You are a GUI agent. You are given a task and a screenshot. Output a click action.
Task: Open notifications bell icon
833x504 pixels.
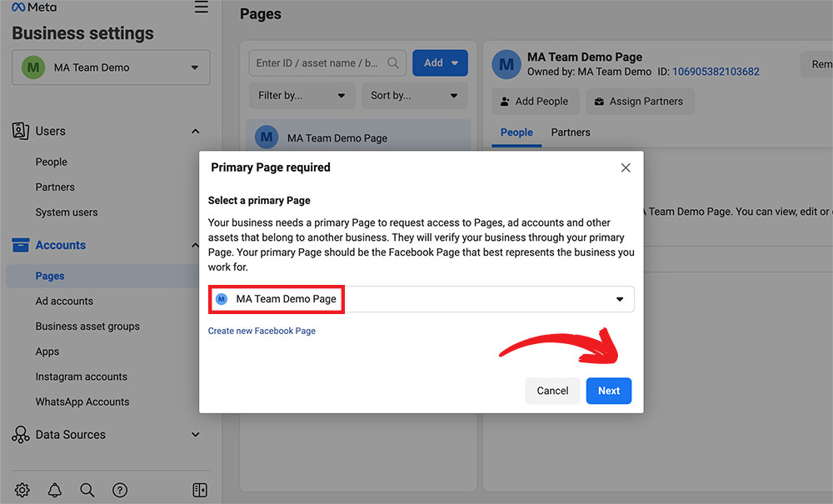tap(55, 490)
